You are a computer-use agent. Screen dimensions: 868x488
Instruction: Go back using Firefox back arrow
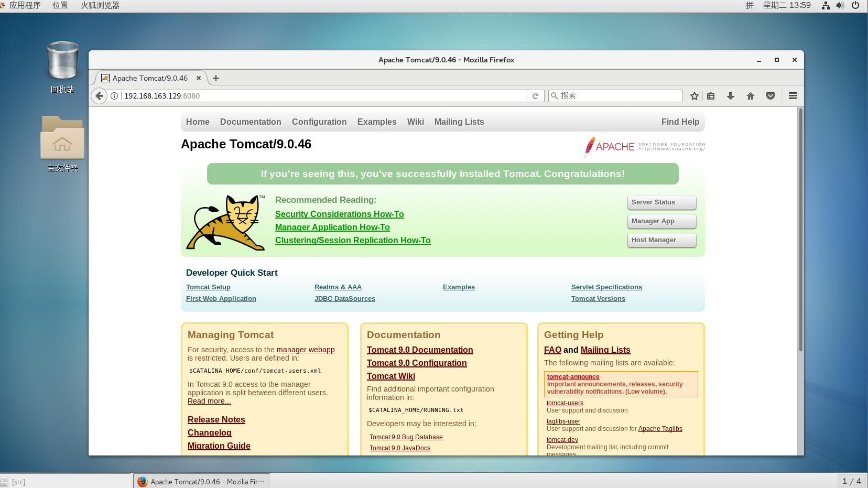coord(99,96)
